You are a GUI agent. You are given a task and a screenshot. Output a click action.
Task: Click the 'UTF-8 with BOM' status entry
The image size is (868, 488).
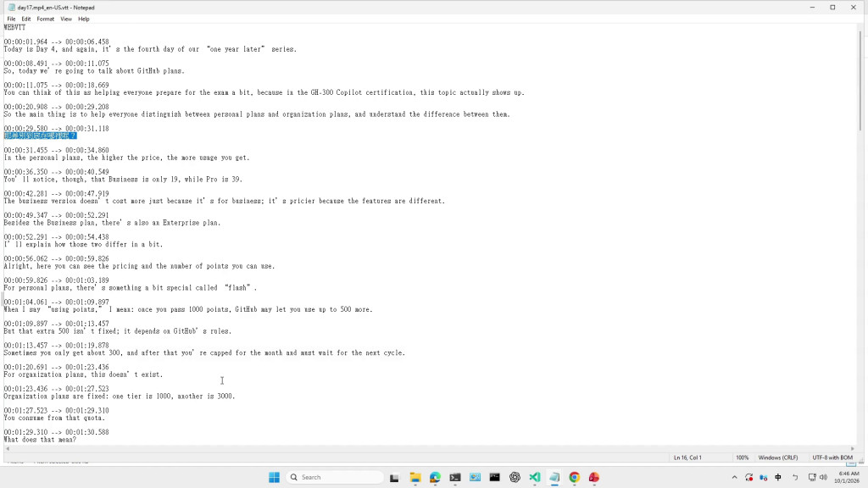832,457
